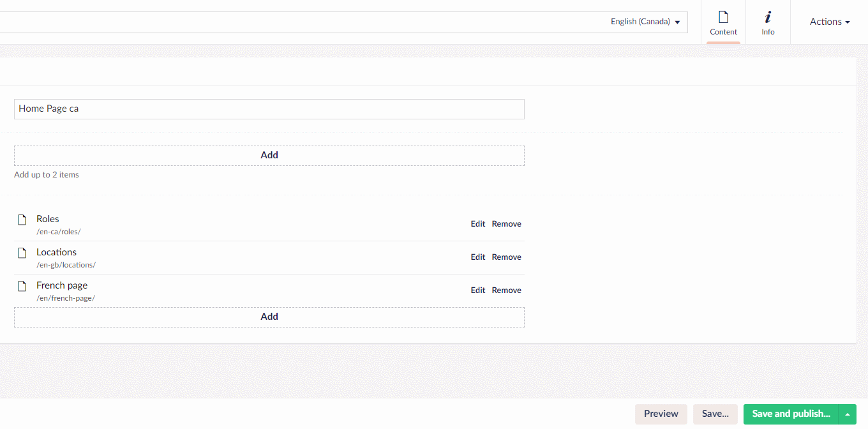Screen dimensions: 868x429
Task: Click the page name input field
Action: (269, 109)
